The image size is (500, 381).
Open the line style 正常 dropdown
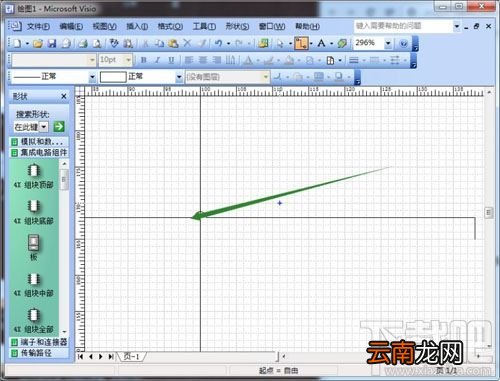pyautogui.click(x=92, y=77)
